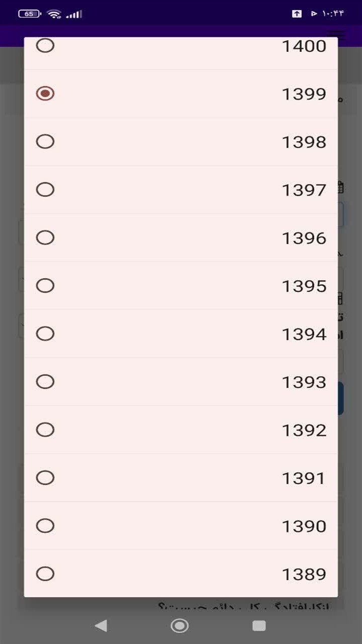Screen dimensions: 362x644
Task: Select the 1400 radio button
Action: pos(45,46)
